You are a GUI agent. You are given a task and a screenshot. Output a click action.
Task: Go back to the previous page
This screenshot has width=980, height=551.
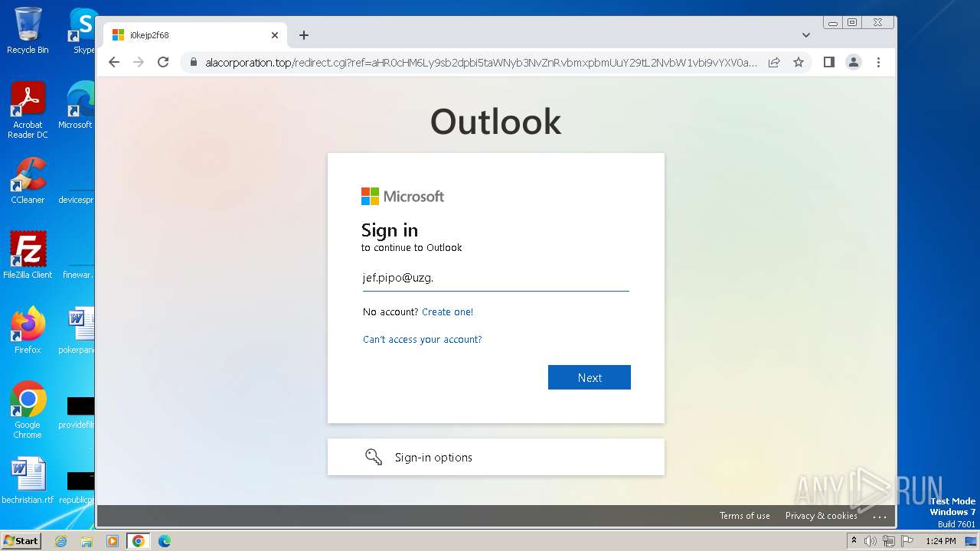114,62
